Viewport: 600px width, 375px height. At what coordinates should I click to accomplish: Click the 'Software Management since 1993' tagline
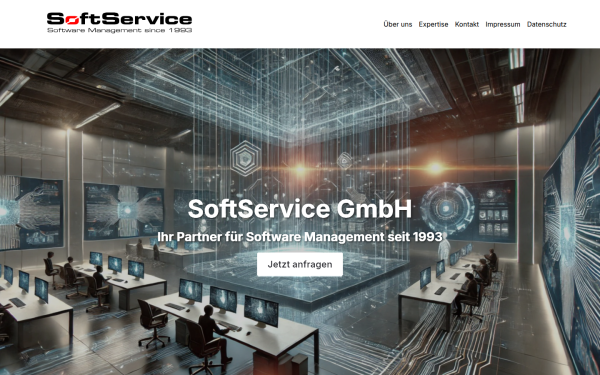(119, 30)
